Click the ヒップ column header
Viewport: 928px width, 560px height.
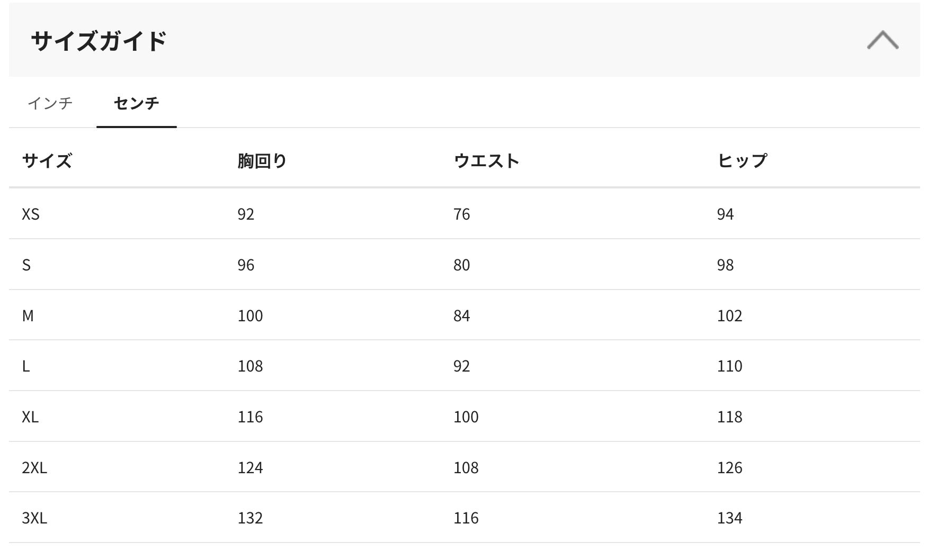[742, 160]
